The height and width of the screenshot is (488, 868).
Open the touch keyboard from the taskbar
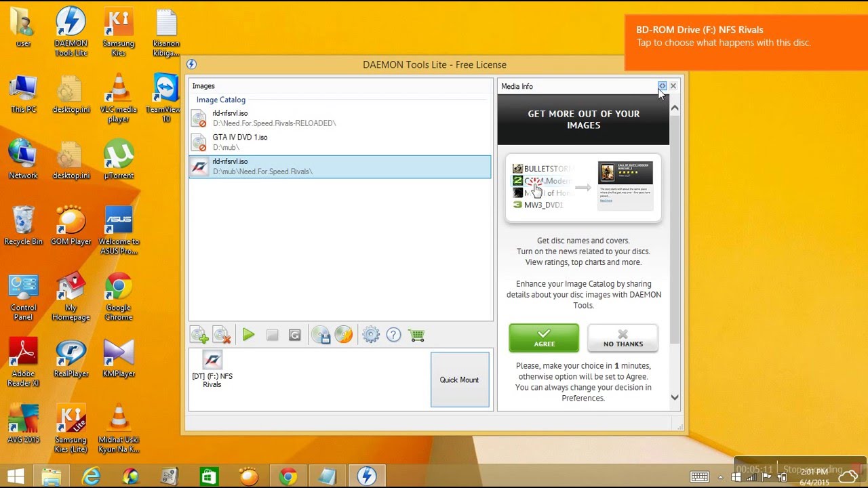699,476
